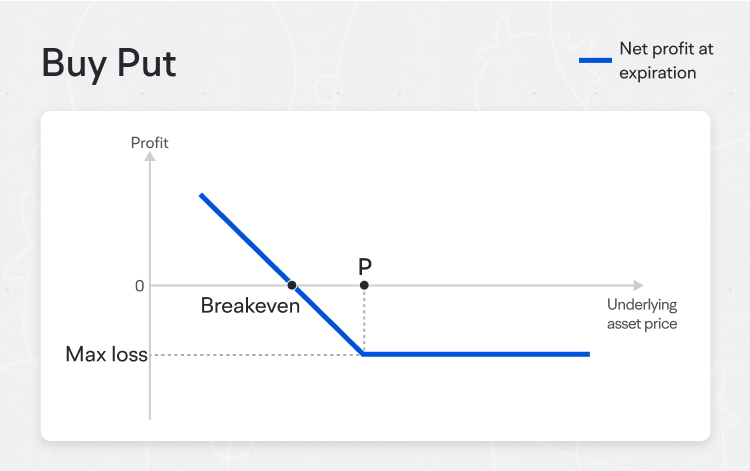Click the underlying asset price axis arrowhead
The image size is (750, 471).
639,285
